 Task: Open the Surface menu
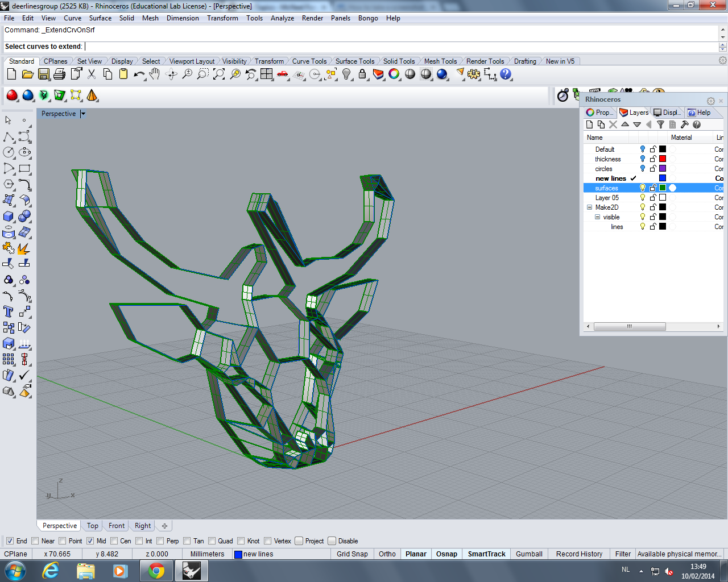pyautogui.click(x=100, y=18)
